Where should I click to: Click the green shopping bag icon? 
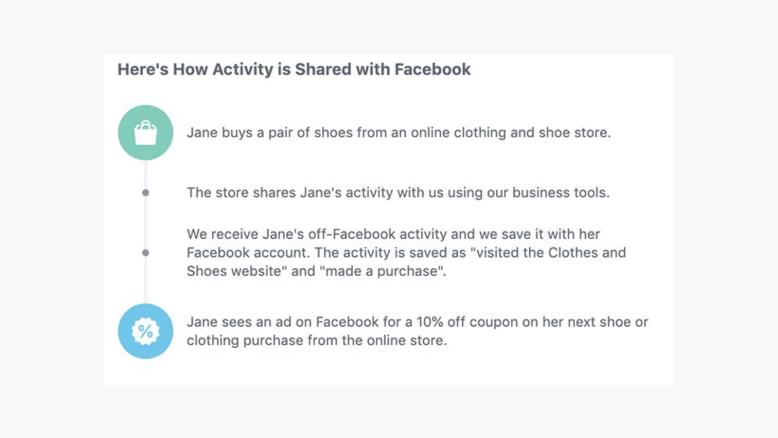pyautogui.click(x=146, y=133)
